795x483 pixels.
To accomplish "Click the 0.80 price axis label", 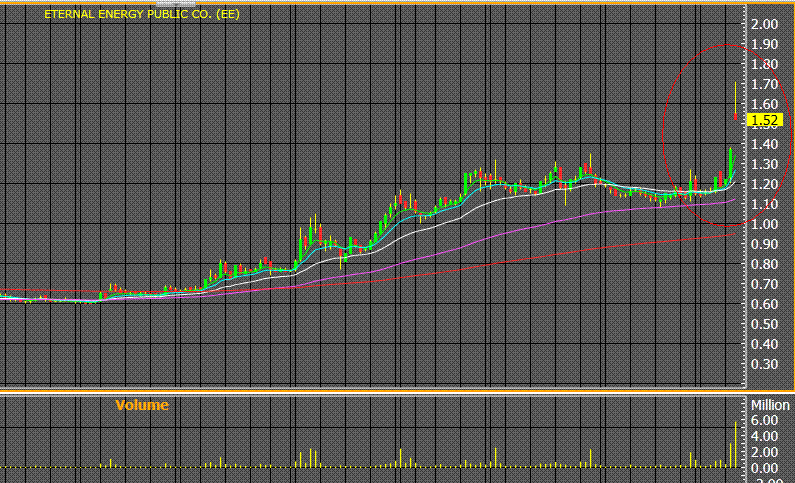I will pyautogui.click(x=765, y=264).
